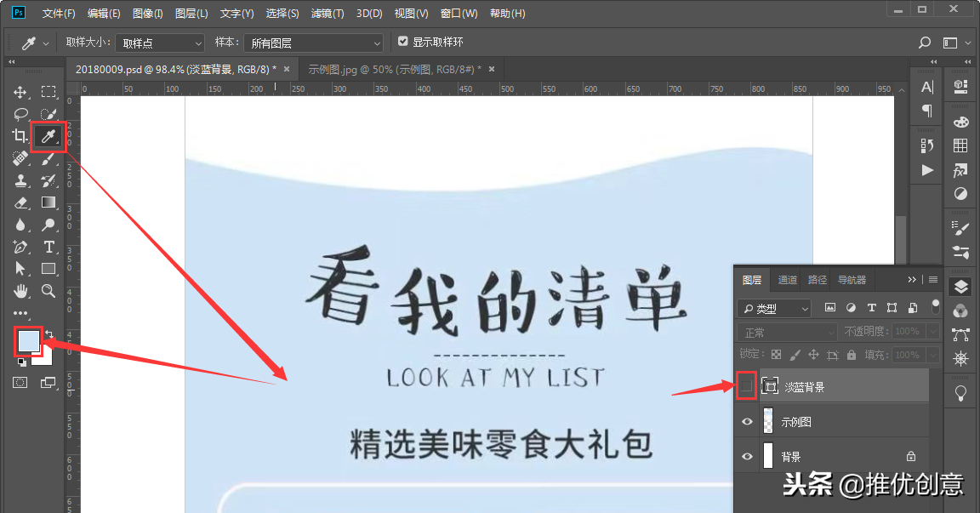
Task: Select the Brush tool
Action: (48, 158)
